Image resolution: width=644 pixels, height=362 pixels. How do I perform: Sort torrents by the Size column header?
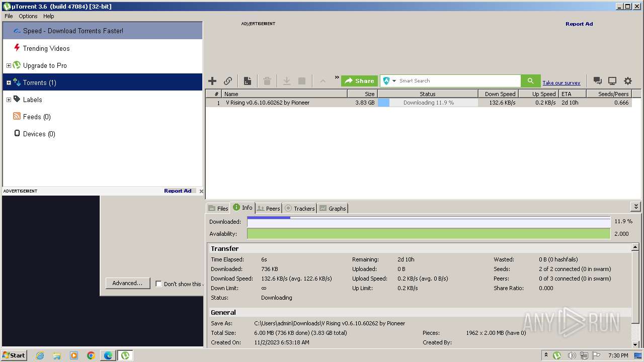362,94
